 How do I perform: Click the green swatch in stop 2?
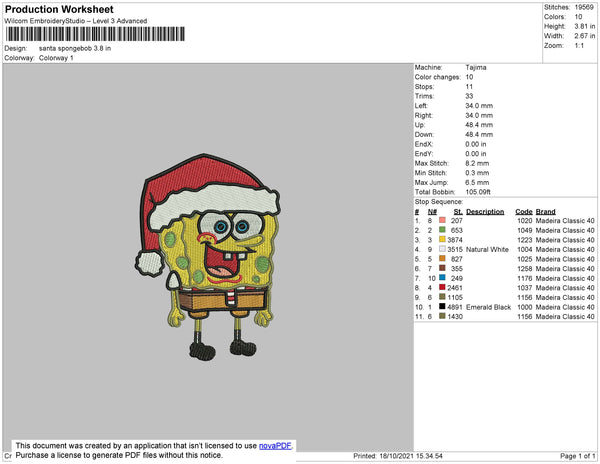(442, 230)
